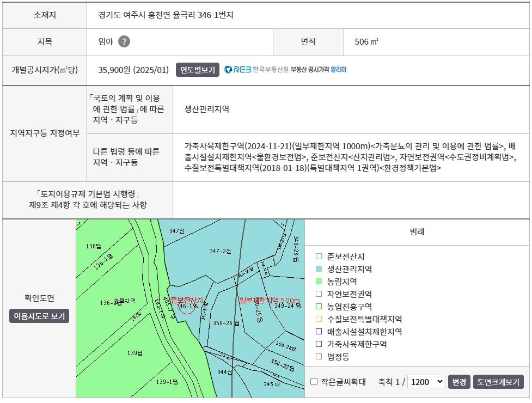This screenshot has height=403, width=532.
Task: Select the 가축사육제한구역 legend swatch
Action: coord(319,344)
